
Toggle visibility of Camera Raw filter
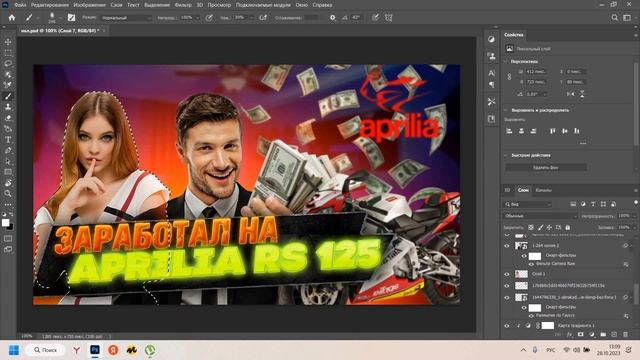[x=531, y=264]
